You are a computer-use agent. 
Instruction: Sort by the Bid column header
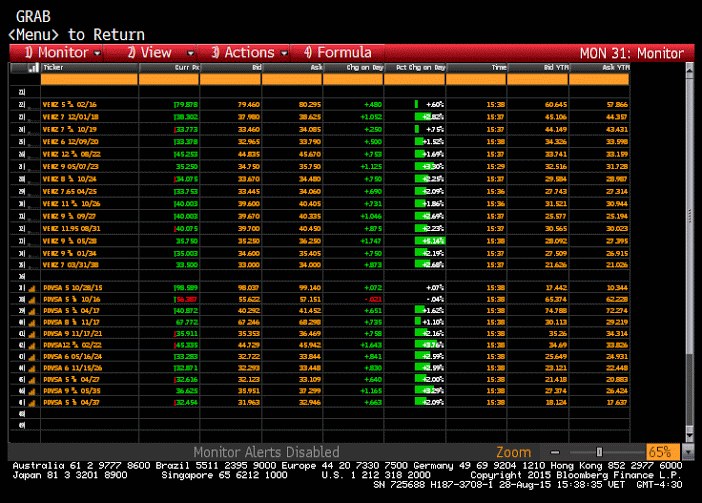click(231, 68)
